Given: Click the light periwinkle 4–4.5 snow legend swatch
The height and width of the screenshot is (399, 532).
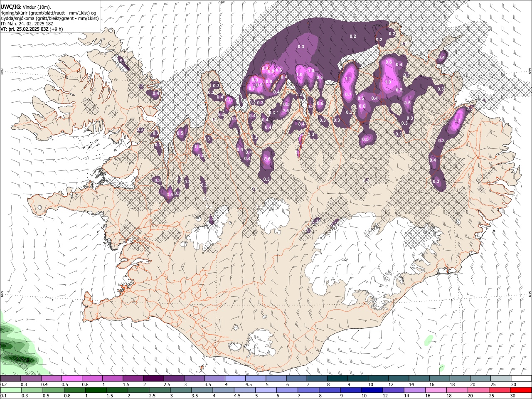Looking at the screenshot, I should point(235,378).
